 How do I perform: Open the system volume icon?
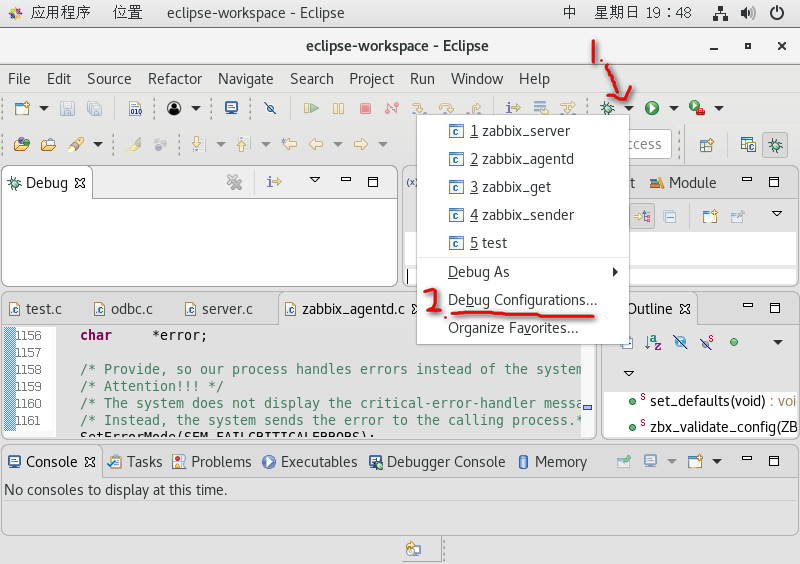747,13
